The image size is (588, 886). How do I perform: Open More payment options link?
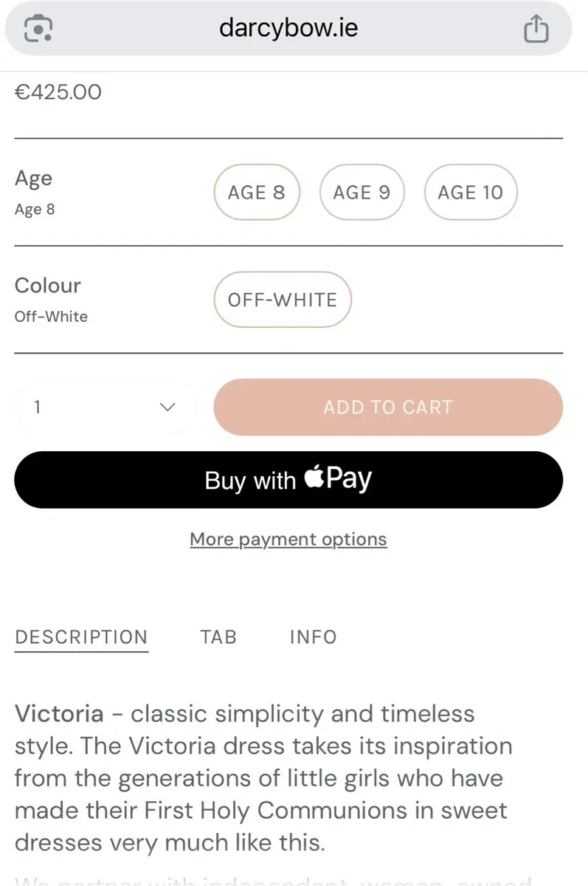point(288,540)
